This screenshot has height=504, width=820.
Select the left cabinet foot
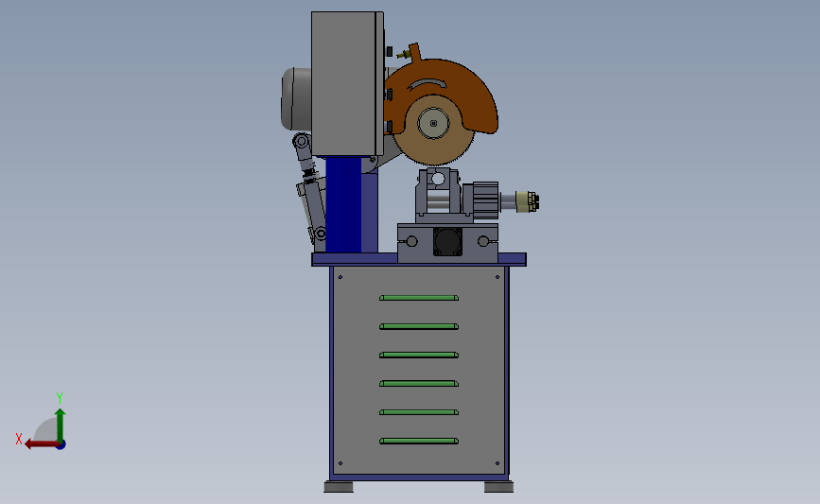tap(339, 487)
